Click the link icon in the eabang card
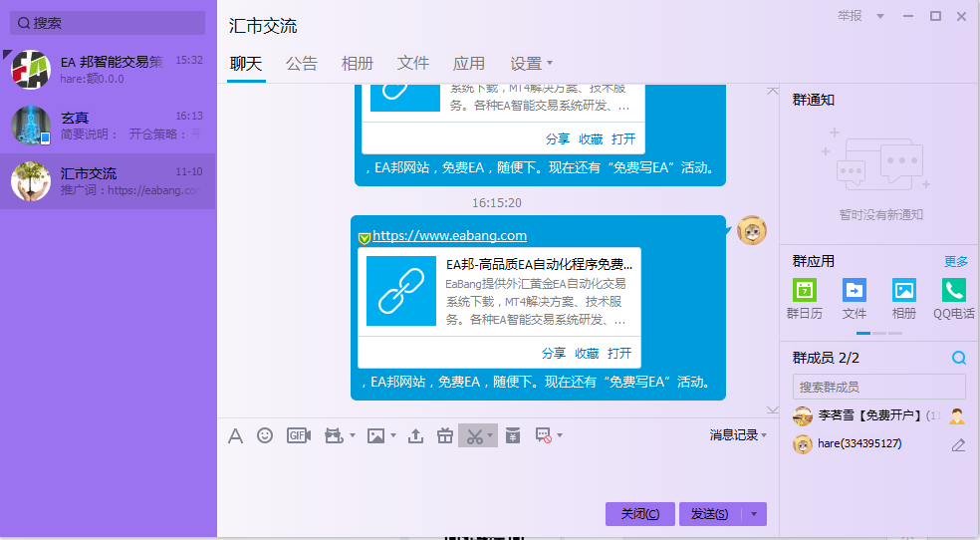The image size is (980, 540). [401, 291]
